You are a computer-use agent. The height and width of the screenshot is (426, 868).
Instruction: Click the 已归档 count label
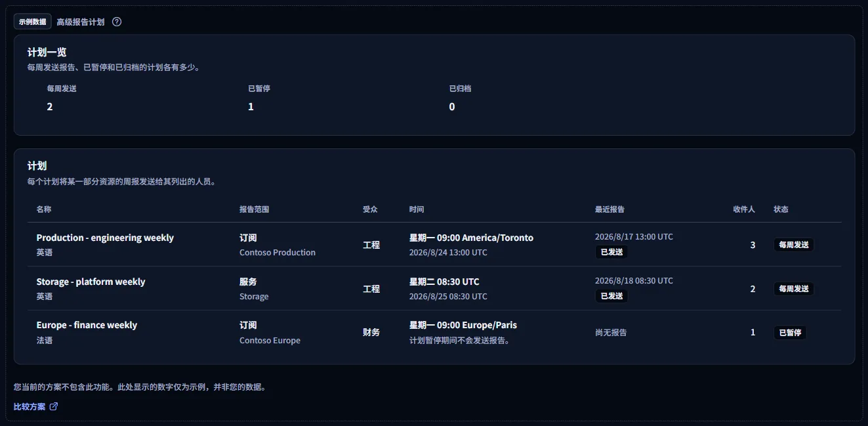point(460,88)
